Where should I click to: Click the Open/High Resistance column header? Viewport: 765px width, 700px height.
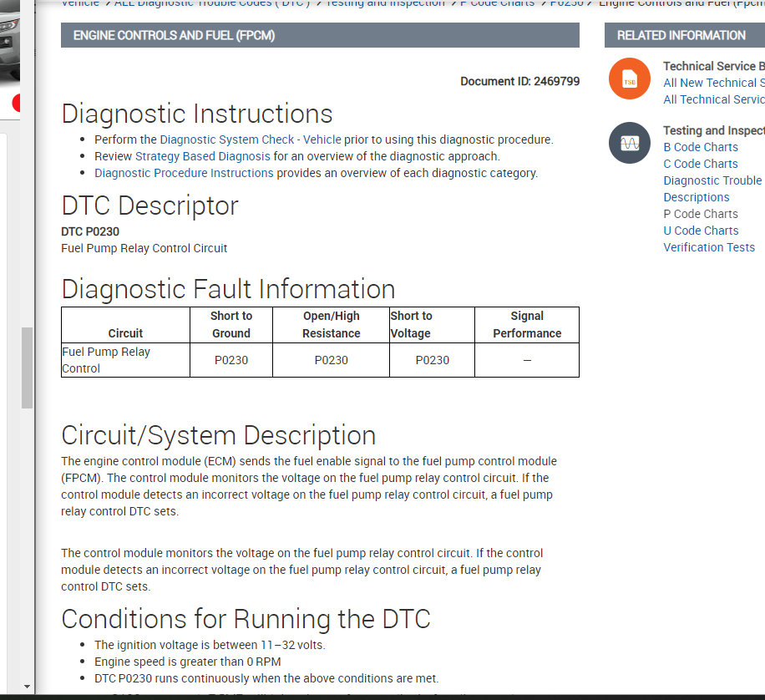coord(332,325)
